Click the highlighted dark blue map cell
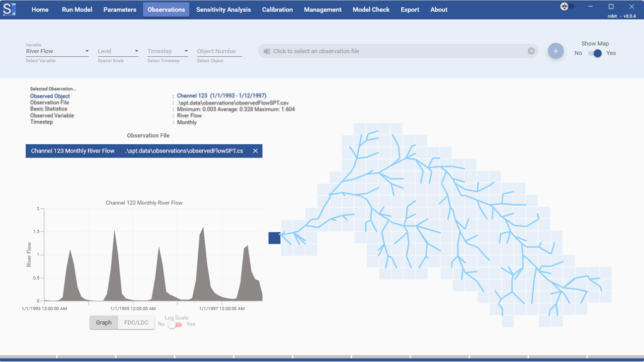Image resolution: width=644 pixels, height=362 pixels. point(274,238)
